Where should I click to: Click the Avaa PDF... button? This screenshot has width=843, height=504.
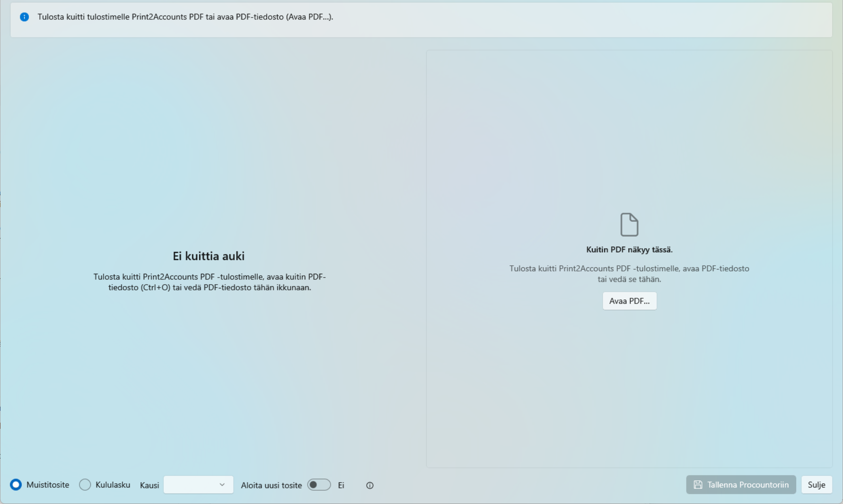point(630,301)
